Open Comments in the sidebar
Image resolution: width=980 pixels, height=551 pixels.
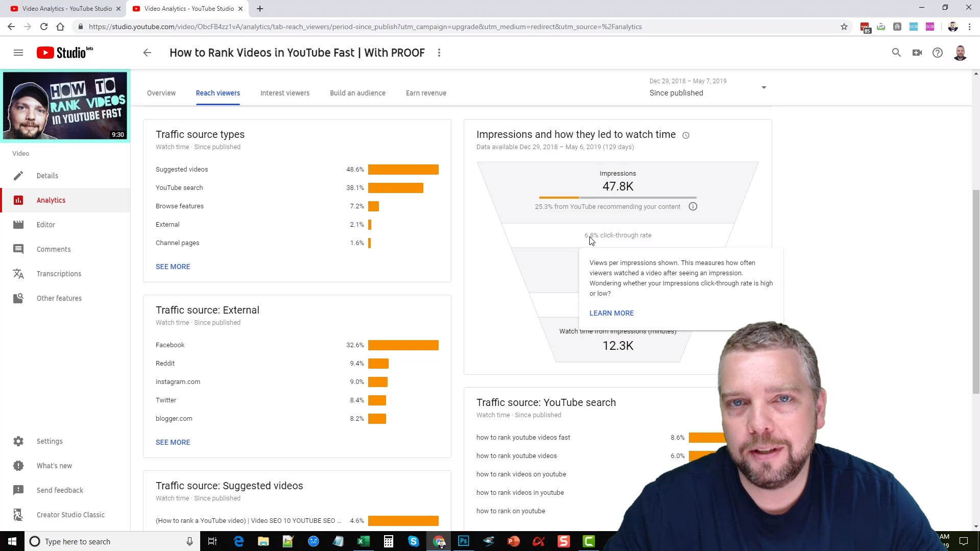click(65, 249)
